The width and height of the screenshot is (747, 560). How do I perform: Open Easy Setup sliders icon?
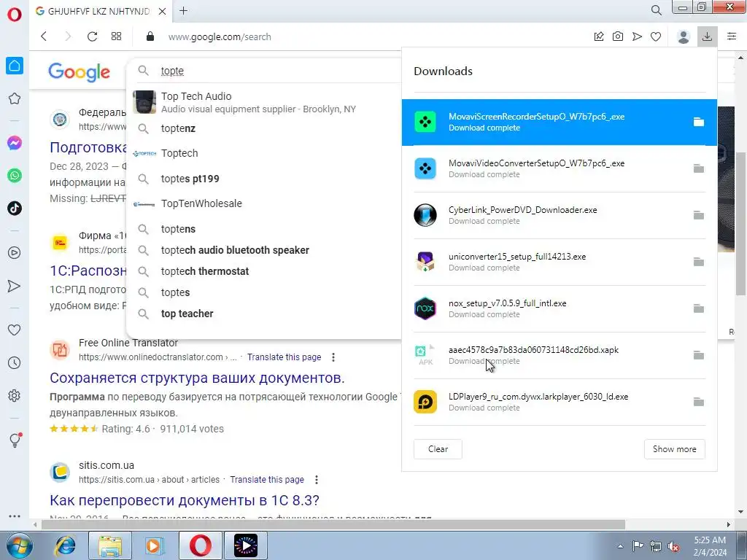[x=732, y=36]
